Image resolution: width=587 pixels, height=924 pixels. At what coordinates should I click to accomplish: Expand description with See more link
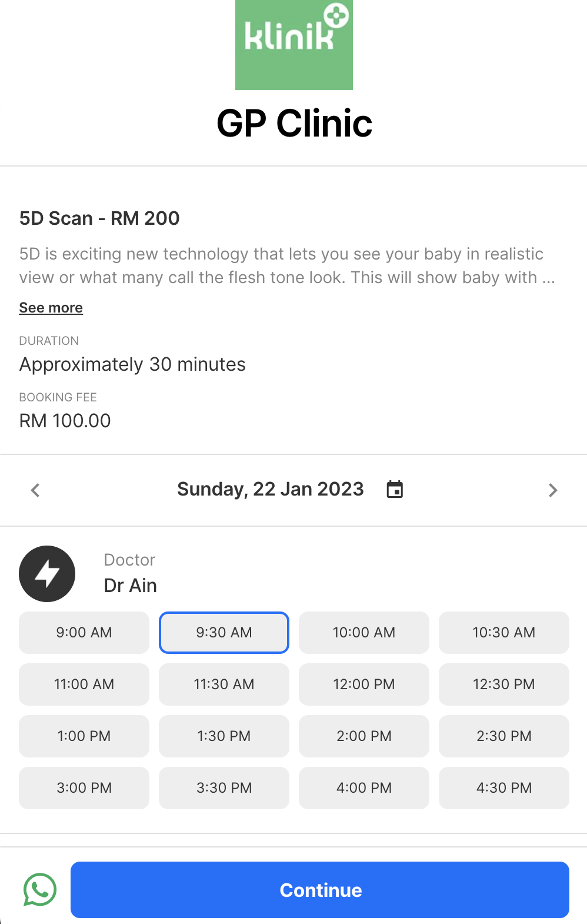tap(51, 308)
